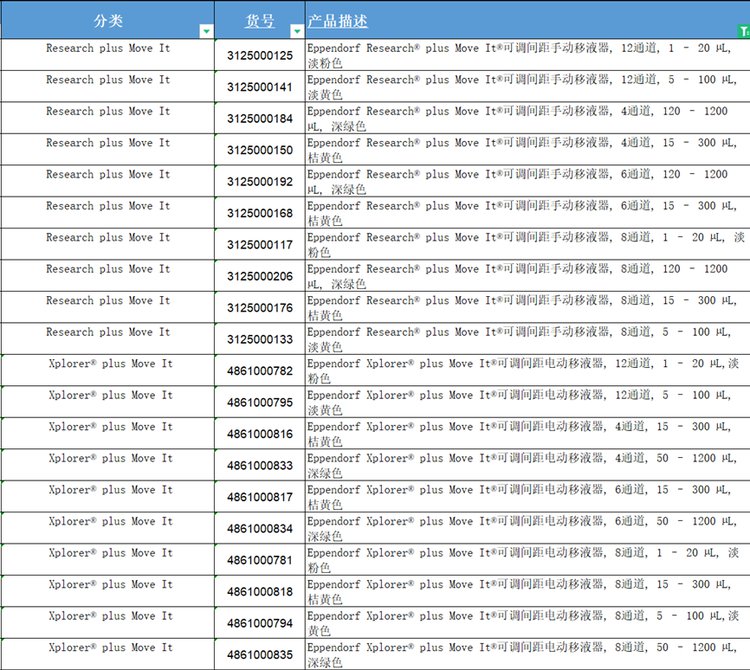Open the active filter on 产品描述 column
750x670 pixels.
744,31
